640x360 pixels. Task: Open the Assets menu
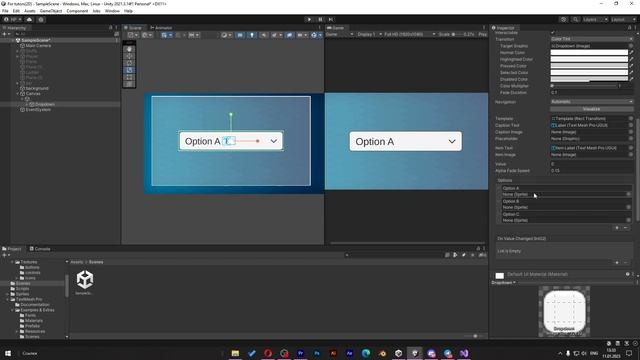tap(30, 11)
